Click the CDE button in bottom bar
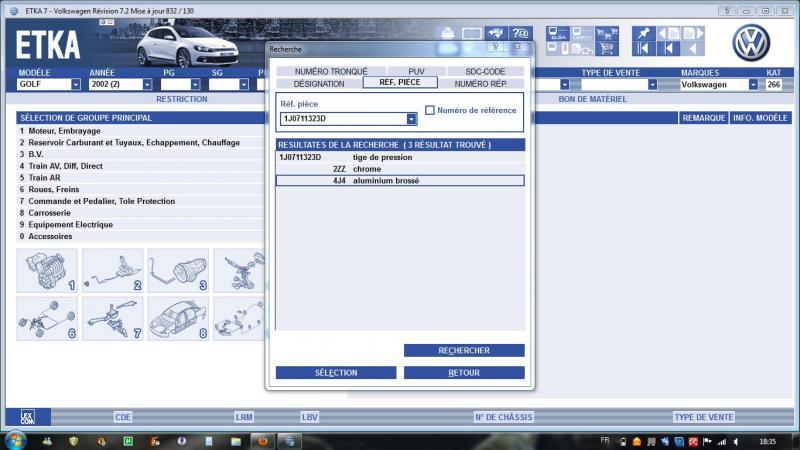The width and height of the screenshot is (800, 450). click(x=122, y=417)
